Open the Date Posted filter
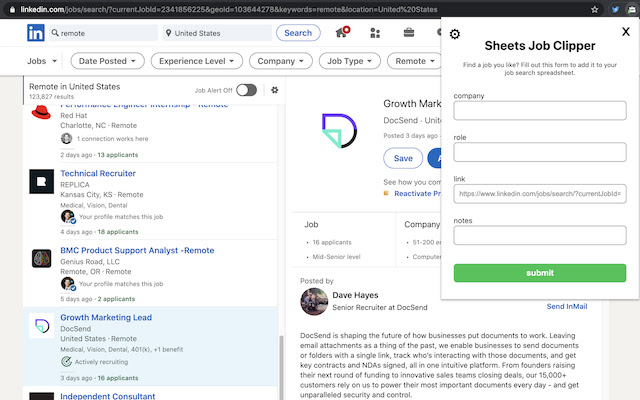This screenshot has width=640, height=400. click(107, 61)
